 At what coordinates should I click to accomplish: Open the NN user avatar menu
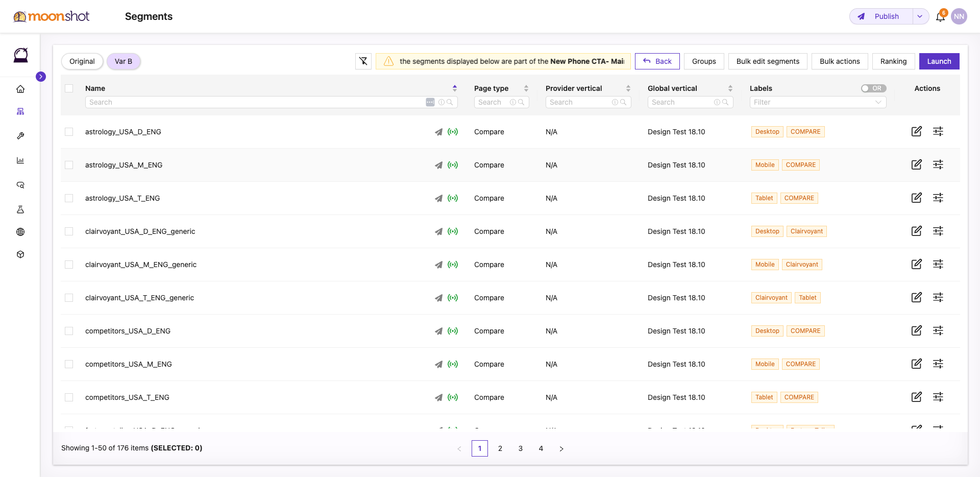click(959, 16)
